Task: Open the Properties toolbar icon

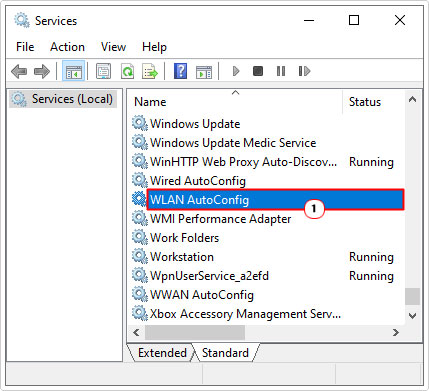Action: click(x=104, y=71)
